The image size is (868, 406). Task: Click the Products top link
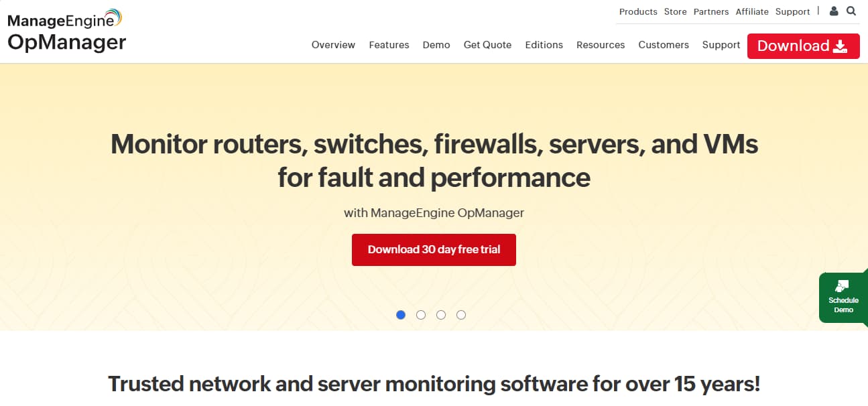[x=638, y=11]
